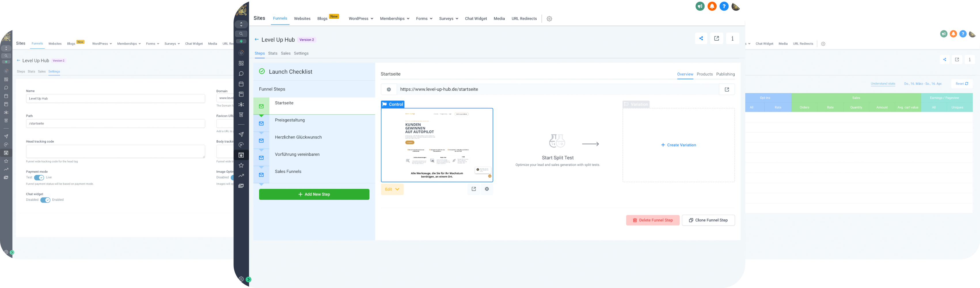Open the dashboard grid icon in the center sidebar
Image resolution: width=980 pixels, height=288 pixels.
(x=241, y=63)
